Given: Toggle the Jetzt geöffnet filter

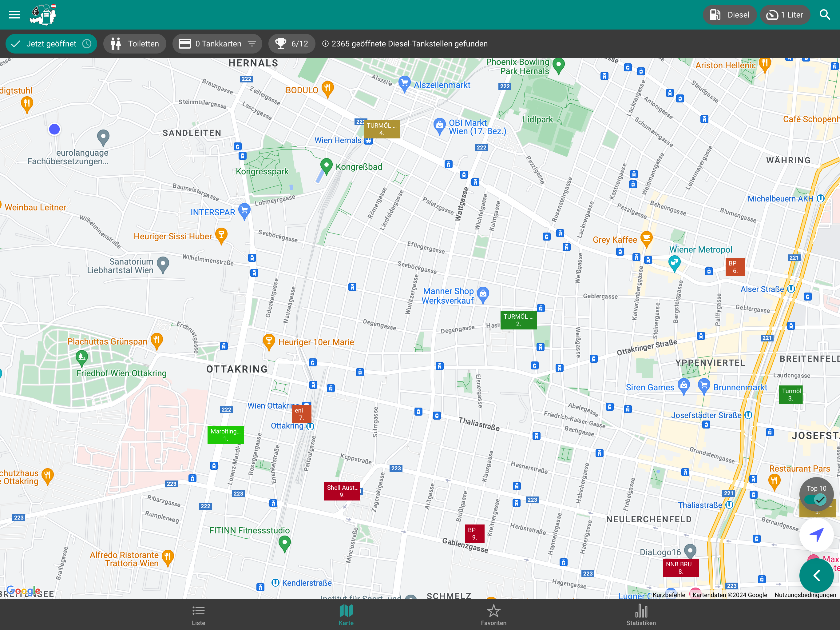Looking at the screenshot, I should pyautogui.click(x=51, y=44).
